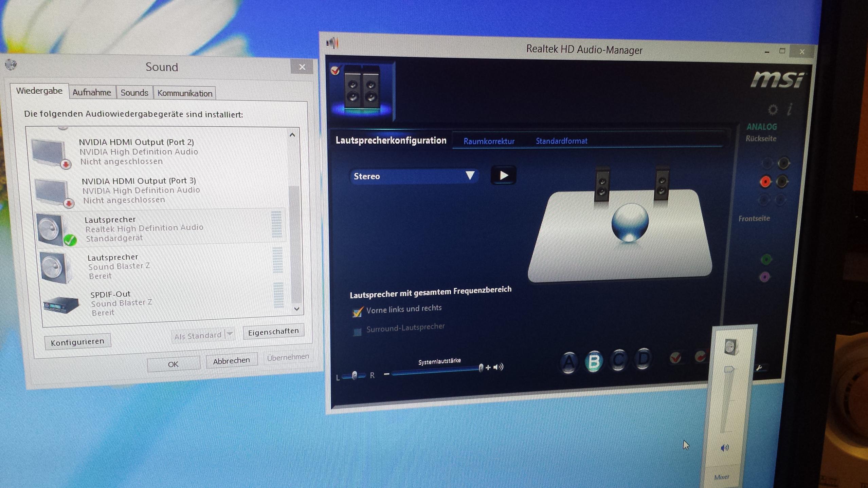Click the red active rear audio jack
The image size is (868, 488).
click(765, 182)
